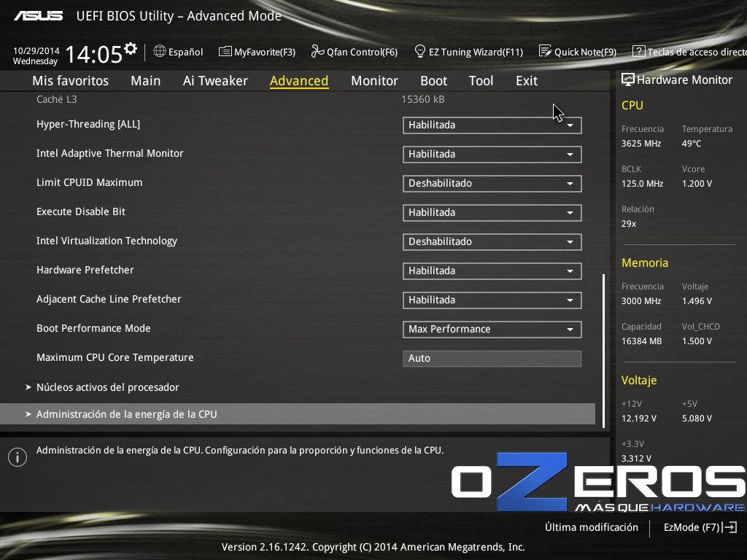This screenshot has width=747, height=560.
Task: Click the +3.3V 3.312 V value
Action: [636, 458]
